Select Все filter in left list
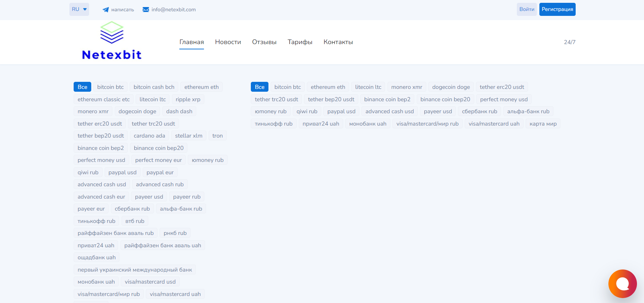 pyautogui.click(x=82, y=87)
